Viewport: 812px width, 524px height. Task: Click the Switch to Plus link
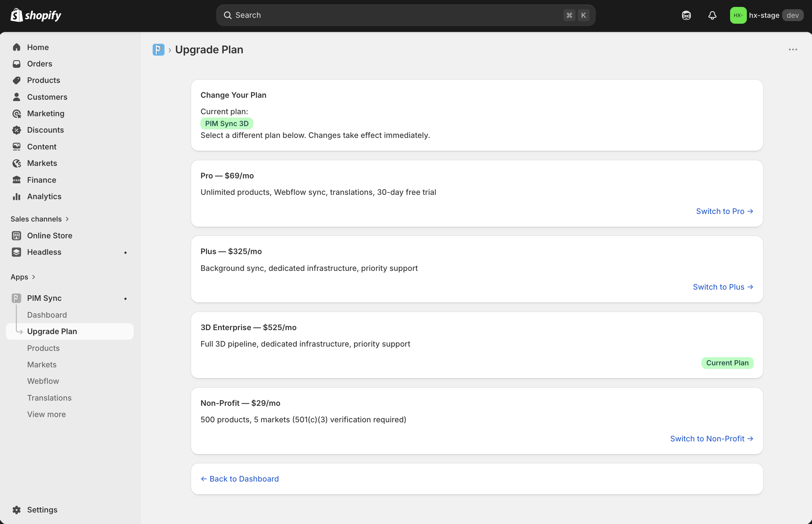point(723,287)
